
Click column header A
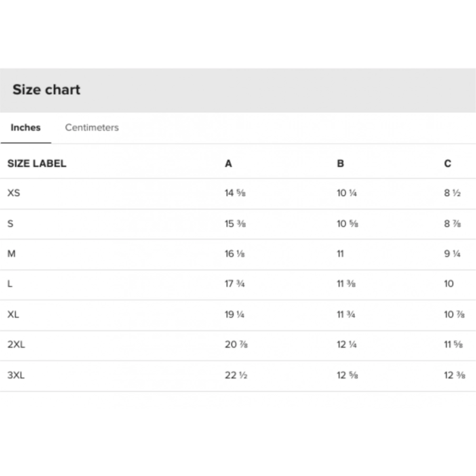[x=228, y=164]
